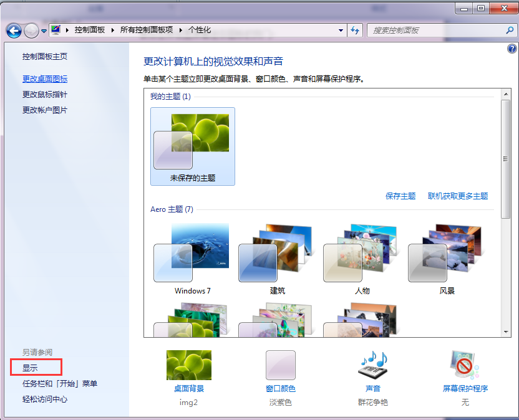Click the Refresh button next to address bar
The width and height of the screenshot is (519, 420).
(355, 31)
